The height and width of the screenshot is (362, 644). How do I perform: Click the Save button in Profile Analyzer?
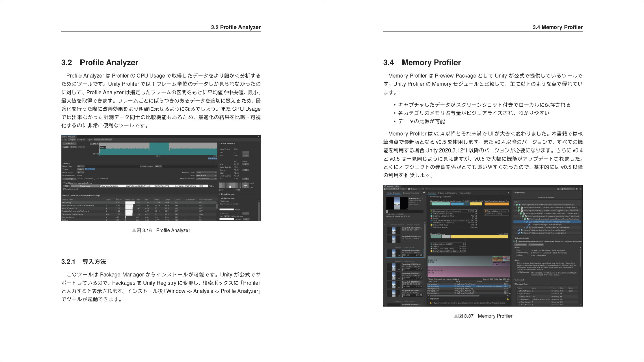pos(73,147)
